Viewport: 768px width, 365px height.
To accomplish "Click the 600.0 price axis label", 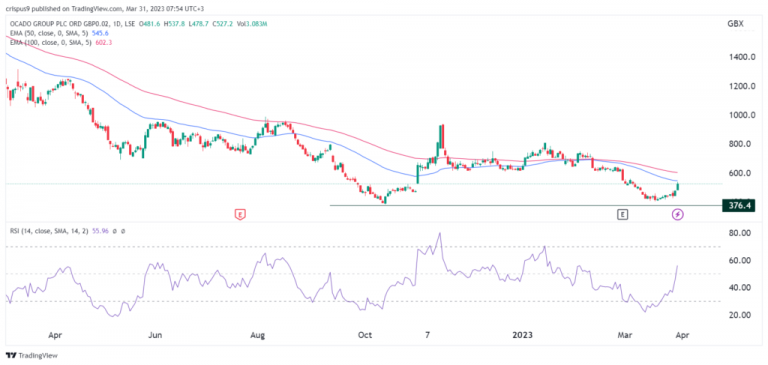I will tap(739, 173).
